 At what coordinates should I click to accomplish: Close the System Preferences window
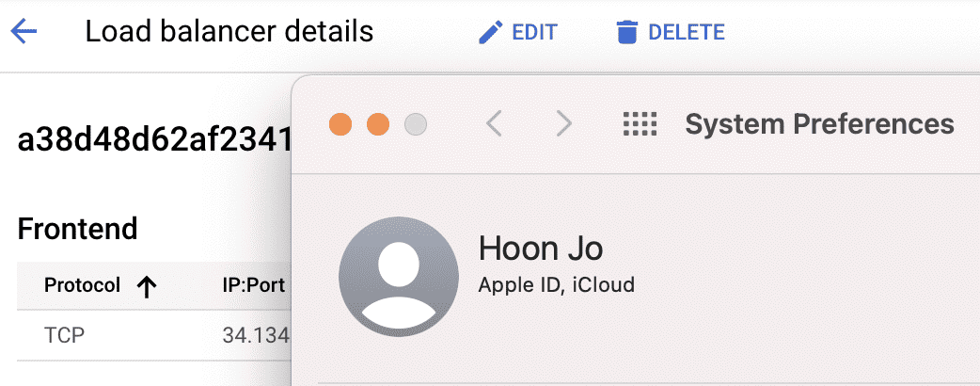point(340,124)
